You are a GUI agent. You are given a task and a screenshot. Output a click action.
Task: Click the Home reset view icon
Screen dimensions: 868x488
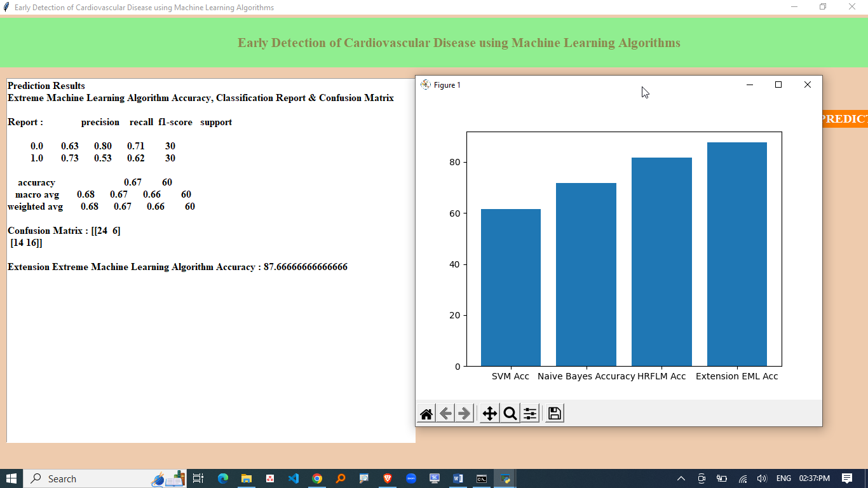click(426, 414)
